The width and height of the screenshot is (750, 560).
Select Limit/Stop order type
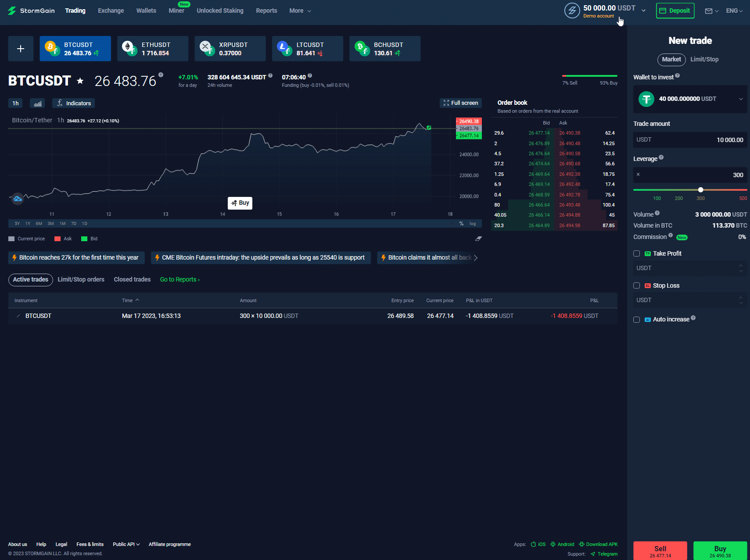pos(704,59)
